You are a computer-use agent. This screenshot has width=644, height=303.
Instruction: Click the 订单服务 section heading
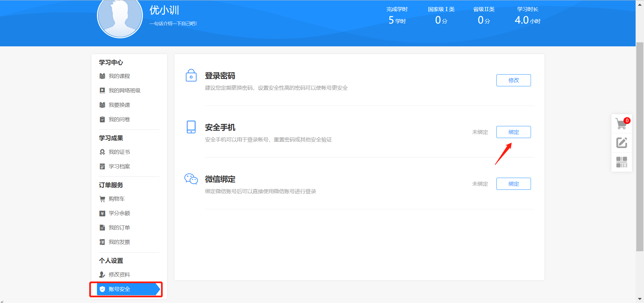111,185
